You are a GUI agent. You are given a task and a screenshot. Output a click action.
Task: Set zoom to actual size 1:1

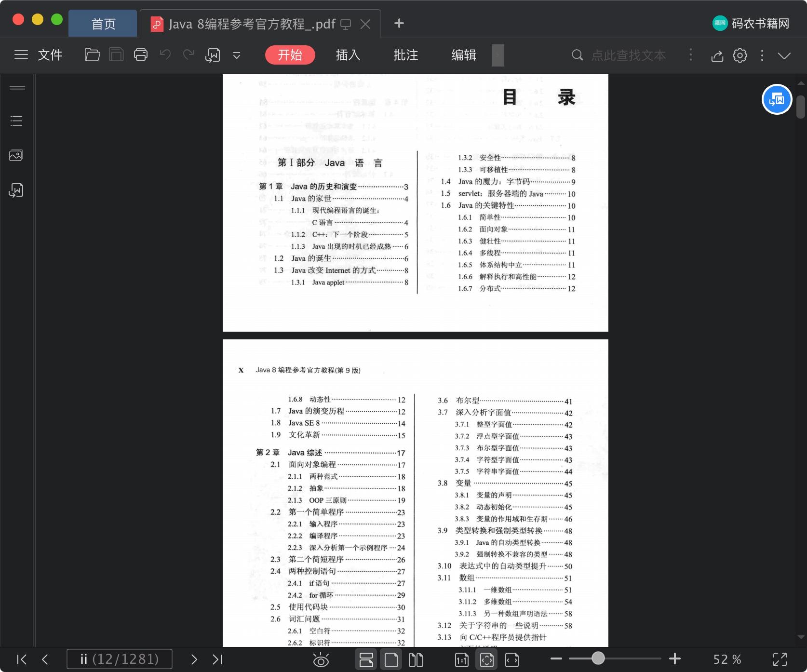pos(462,659)
